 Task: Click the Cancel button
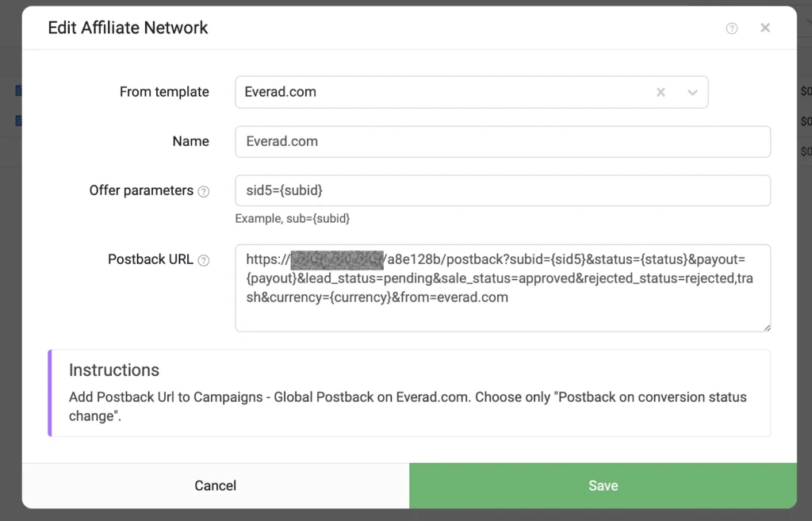pyautogui.click(x=216, y=486)
